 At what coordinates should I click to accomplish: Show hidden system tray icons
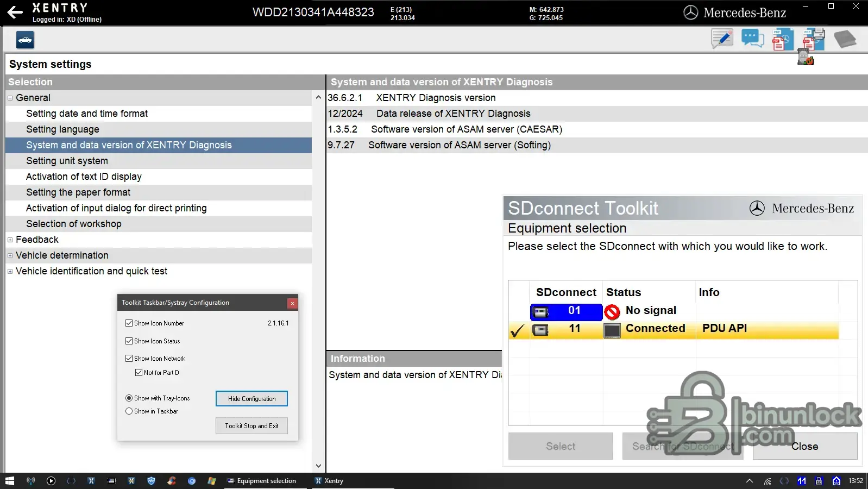click(750, 481)
